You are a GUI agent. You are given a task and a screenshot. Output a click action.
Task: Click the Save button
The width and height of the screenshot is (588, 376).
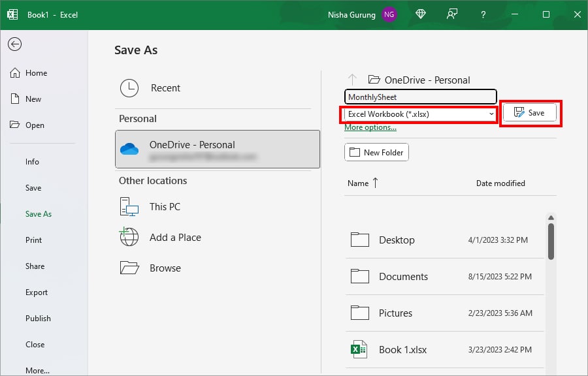pyautogui.click(x=530, y=112)
